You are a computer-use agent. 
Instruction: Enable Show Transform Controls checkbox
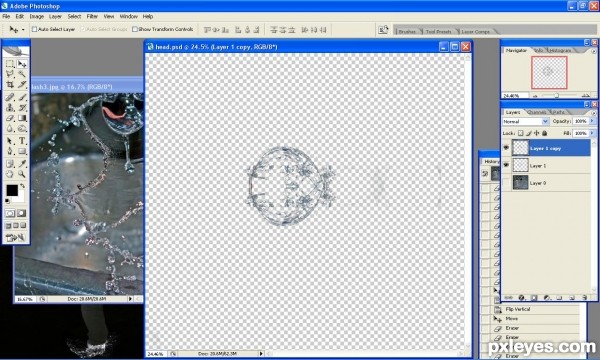[x=135, y=29]
